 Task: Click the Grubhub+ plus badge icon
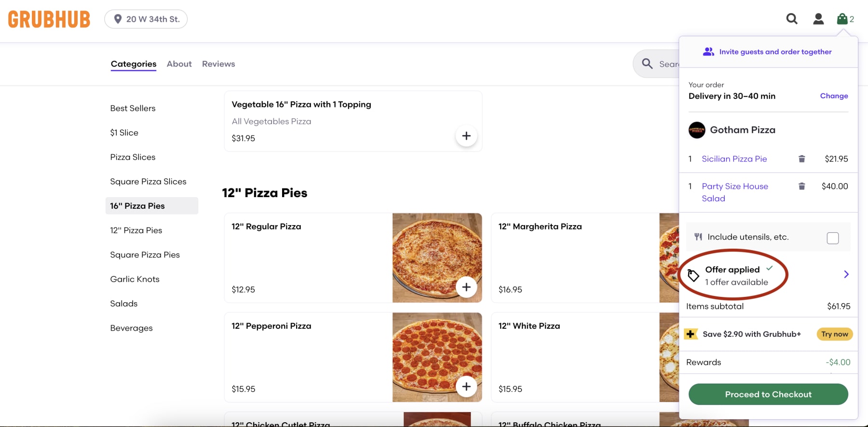click(691, 334)
